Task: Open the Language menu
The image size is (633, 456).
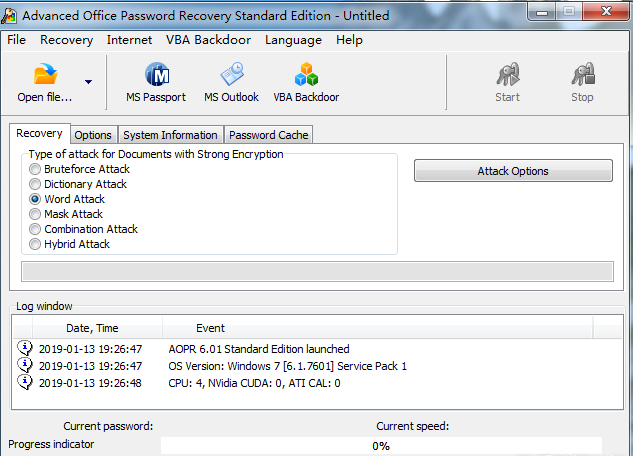Action: [293, 40]
